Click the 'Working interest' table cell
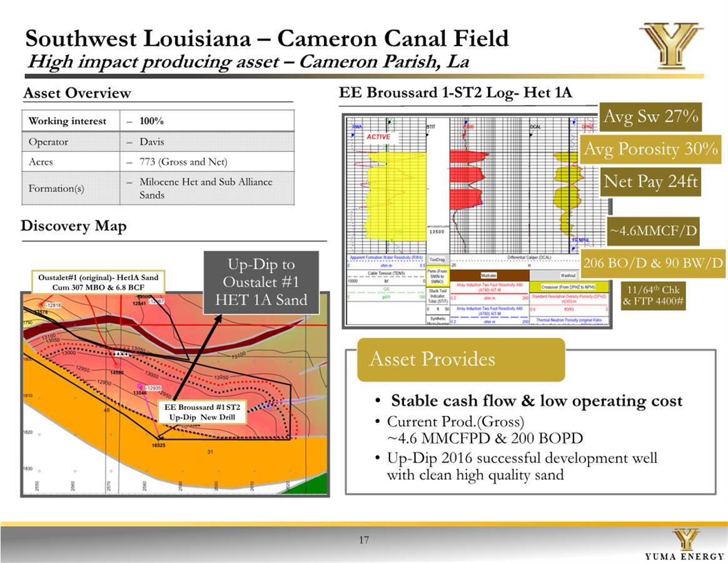The image size is (728, 563). click(71, 121)
